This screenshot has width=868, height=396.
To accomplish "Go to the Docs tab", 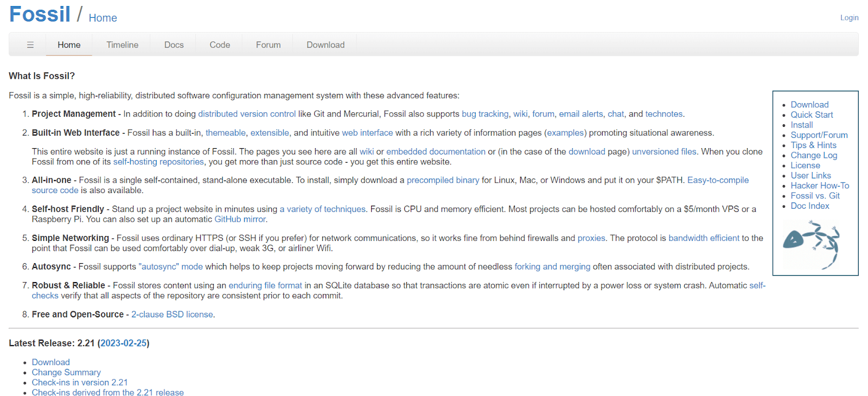I will (x=174, y=45).
